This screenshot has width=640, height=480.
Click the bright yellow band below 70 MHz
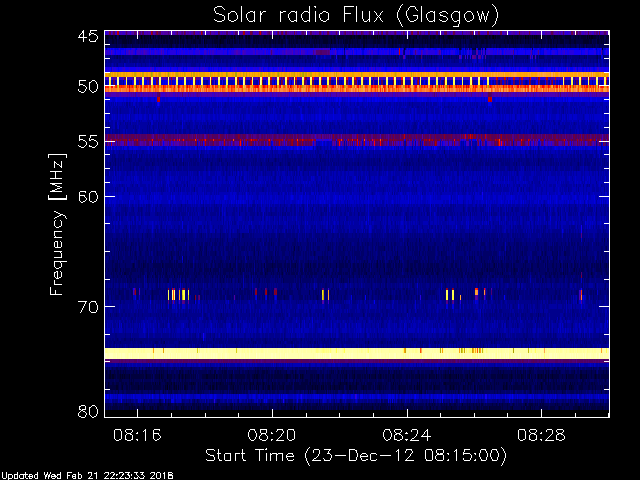357,353
